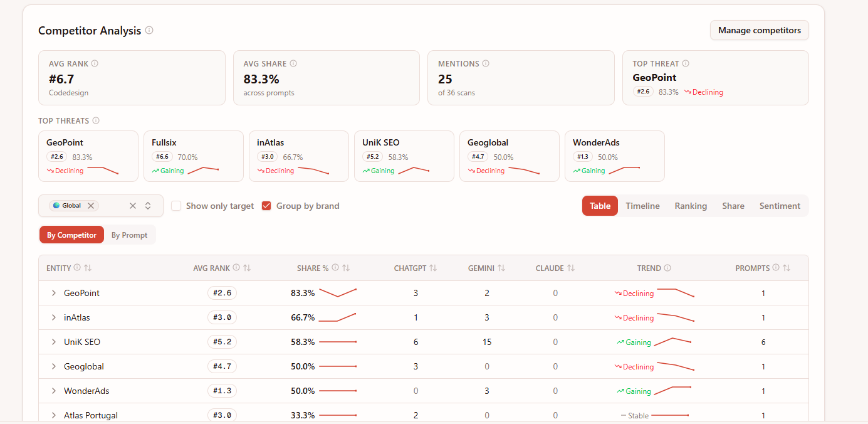Sort table by the SHARE % sort arrows
868x424 pixels.
point(346,268)
